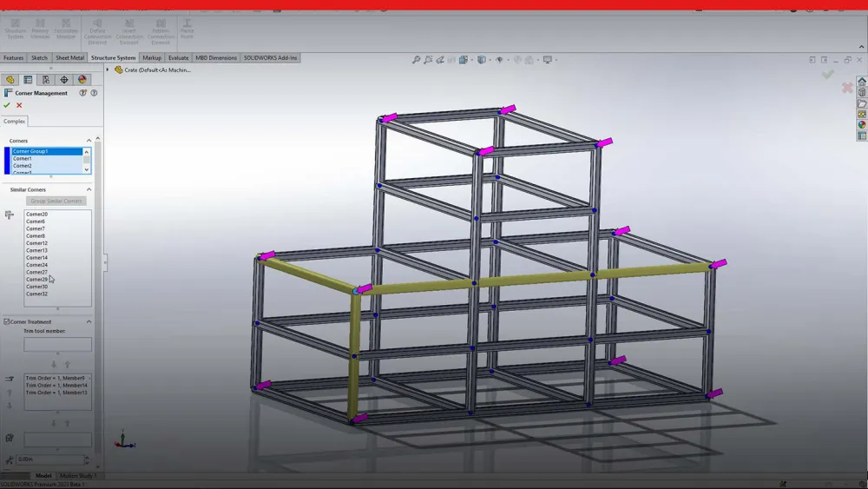Collapse the Corners section
The height and width of the screenshot is (489, 868).
[89, 141]
